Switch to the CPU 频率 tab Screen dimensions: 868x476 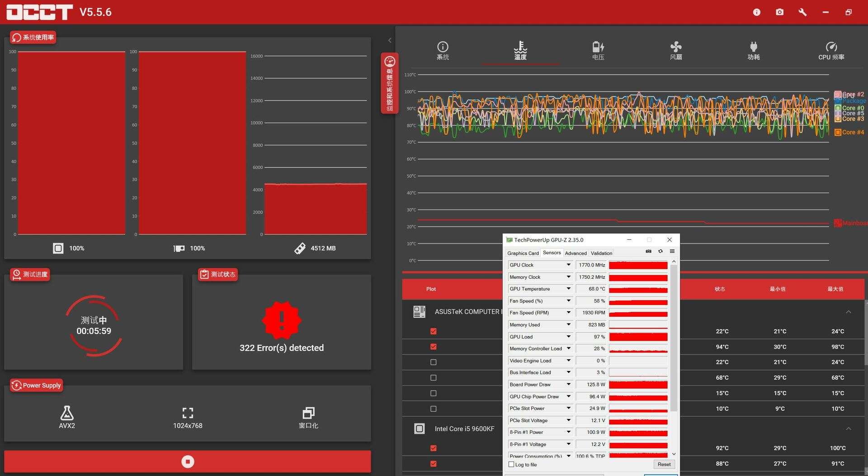831,51
